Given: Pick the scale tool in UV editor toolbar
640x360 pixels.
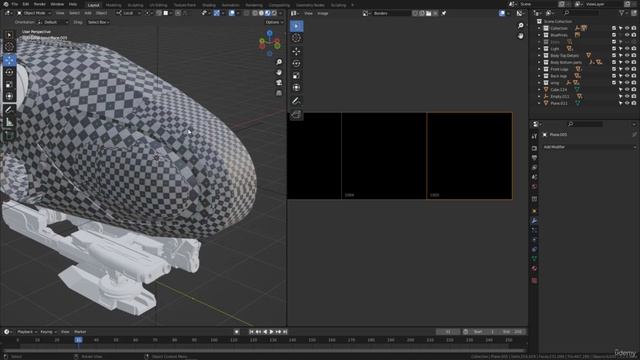Looking at the screenshot, I should (x=296, y=76).
